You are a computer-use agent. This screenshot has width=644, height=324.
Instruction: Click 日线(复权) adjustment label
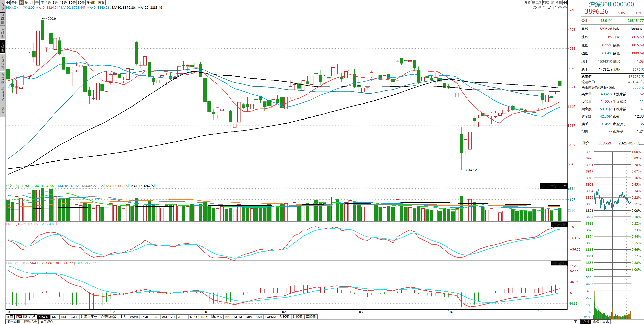coord(13,8)
